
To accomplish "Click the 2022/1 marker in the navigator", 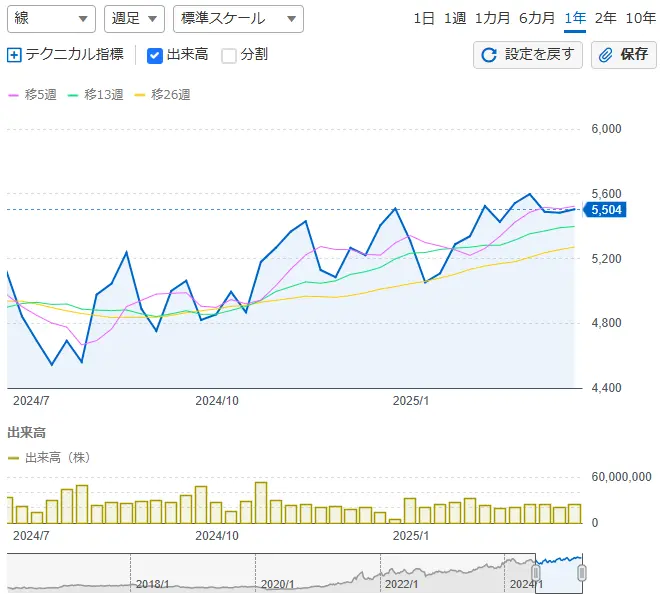I will coord(402,584).
